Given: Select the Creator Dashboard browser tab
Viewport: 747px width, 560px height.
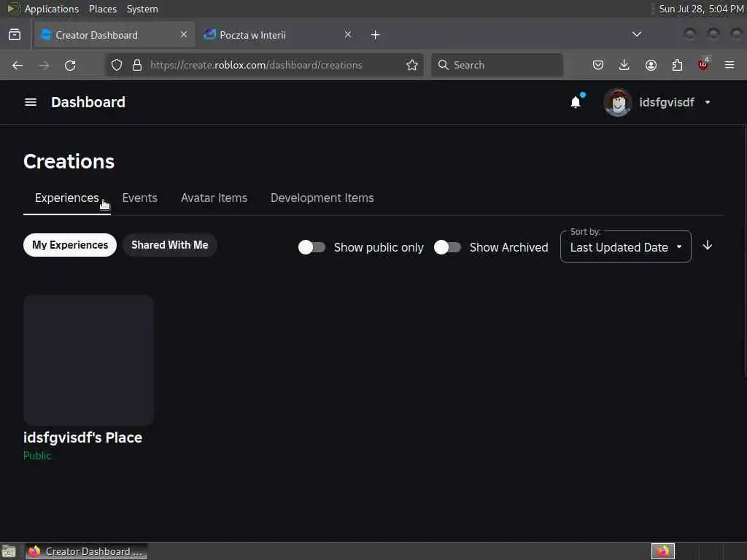Looking at the screenshot, I should [115, 35].
